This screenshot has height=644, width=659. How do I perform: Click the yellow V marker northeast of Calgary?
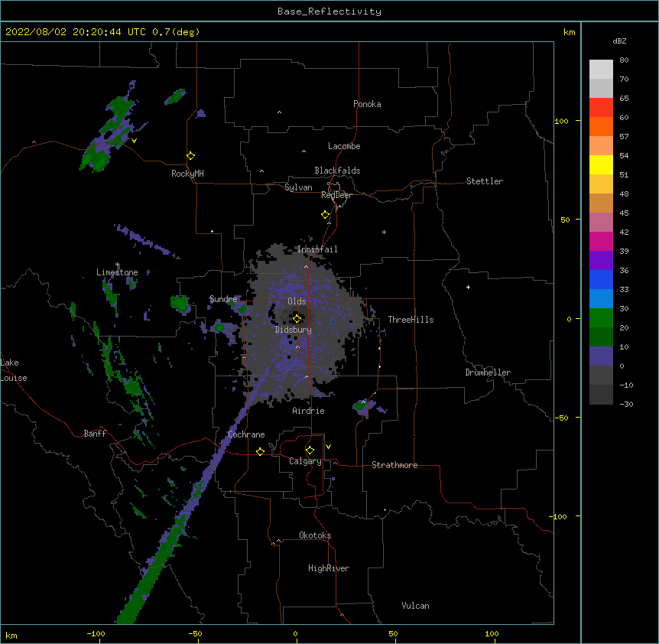(328, 447)
